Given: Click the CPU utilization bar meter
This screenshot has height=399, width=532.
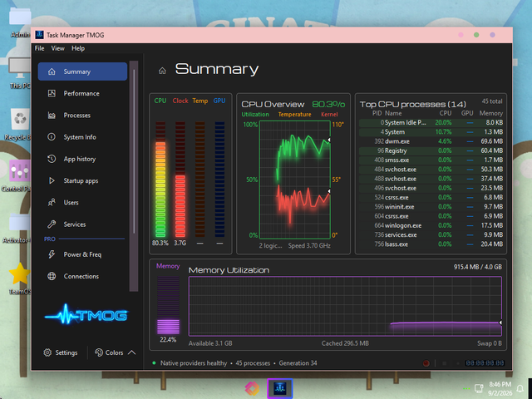Looking at the screenshot, I should [160, 180].
